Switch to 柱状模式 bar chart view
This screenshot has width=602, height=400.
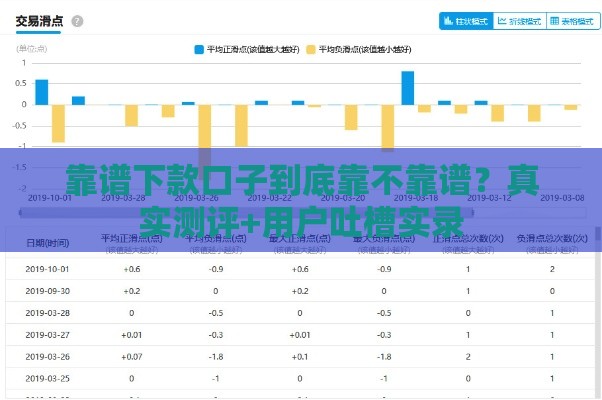[466, 21]
